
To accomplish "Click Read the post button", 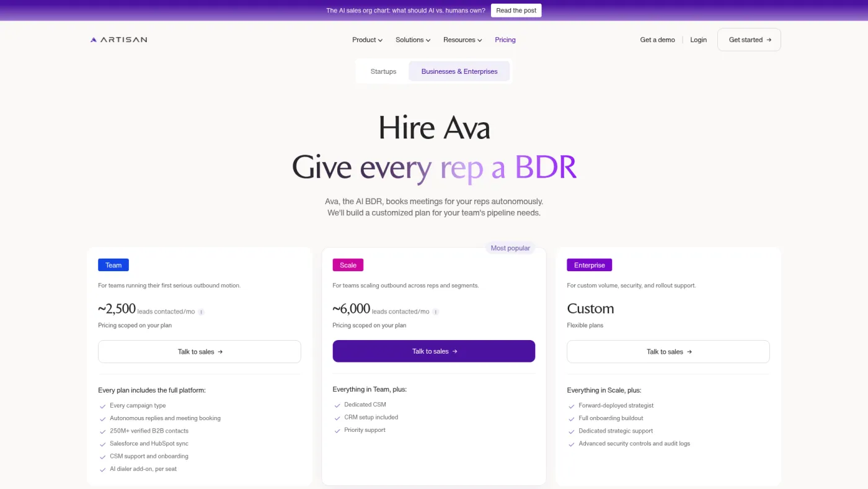I will (516, 11).
